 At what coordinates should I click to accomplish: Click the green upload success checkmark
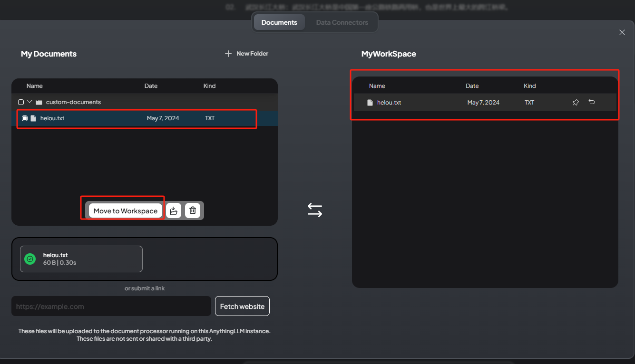[x=30, y=259]
